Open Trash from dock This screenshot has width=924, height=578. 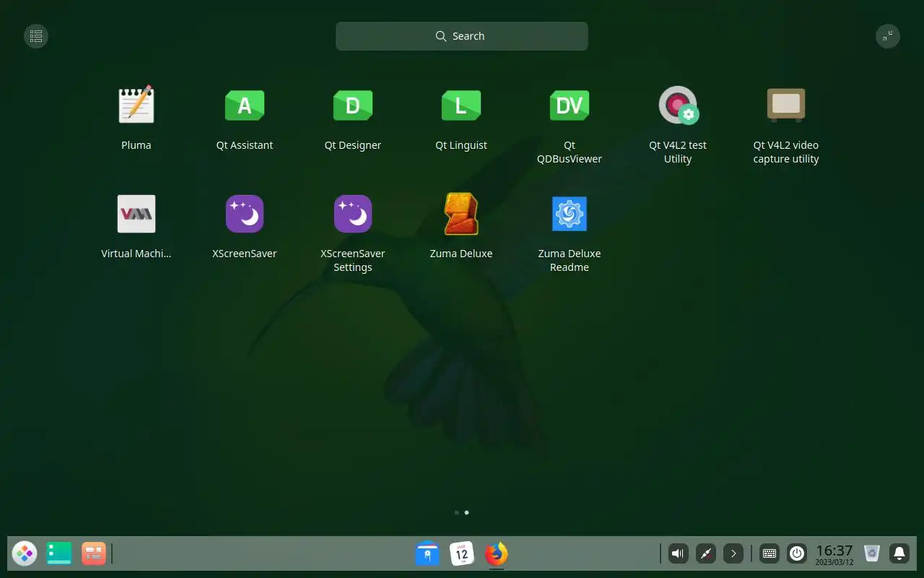coord(872,554)
